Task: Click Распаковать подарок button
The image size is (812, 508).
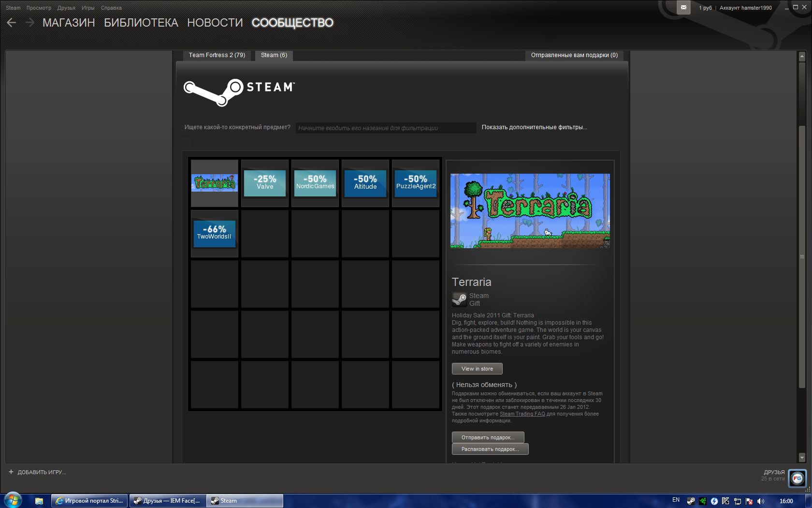Action: pos(490,449)
